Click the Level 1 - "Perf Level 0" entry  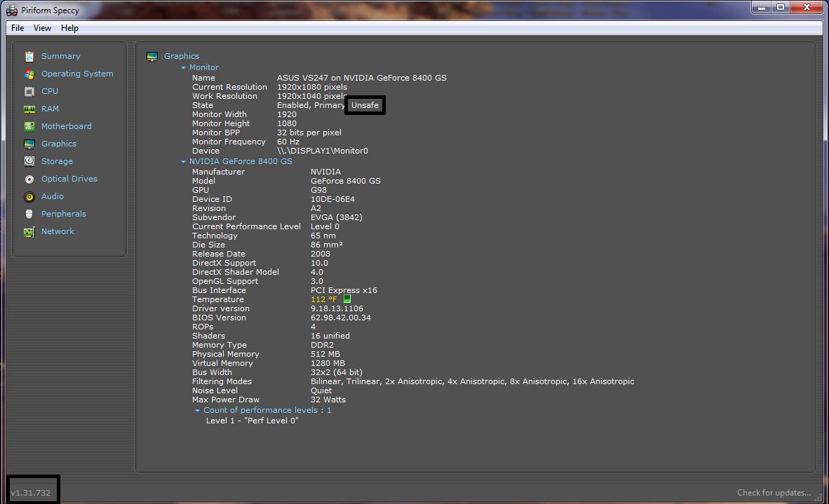tap(252, 421)
